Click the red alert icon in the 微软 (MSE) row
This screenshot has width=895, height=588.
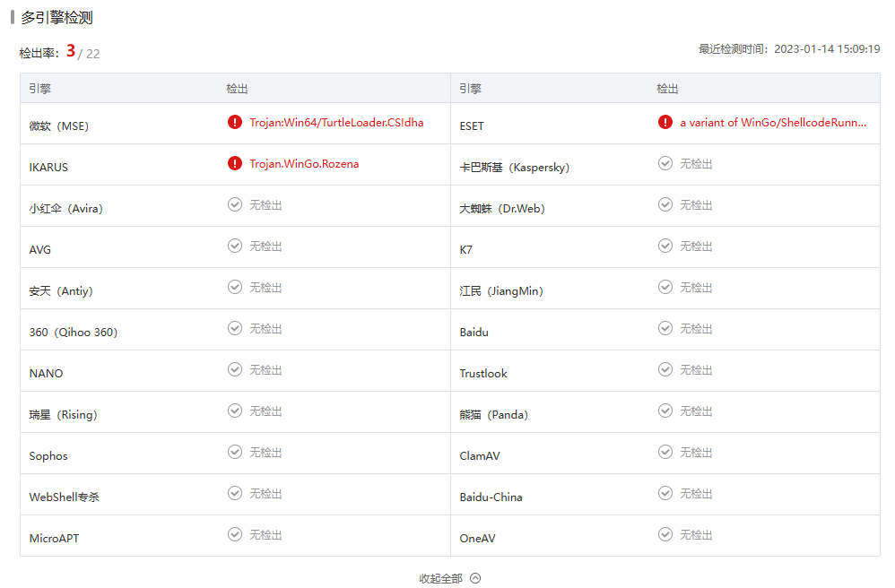[x=235, y=122]
